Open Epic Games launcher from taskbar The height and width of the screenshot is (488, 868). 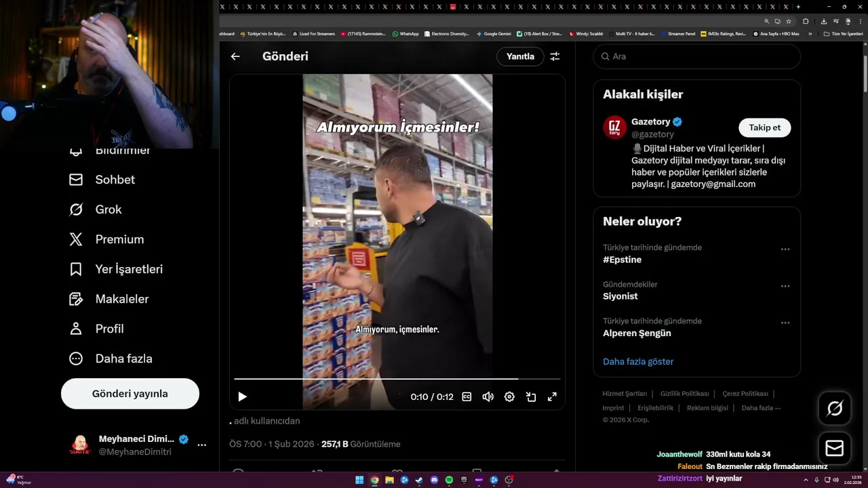click(465, 481)
